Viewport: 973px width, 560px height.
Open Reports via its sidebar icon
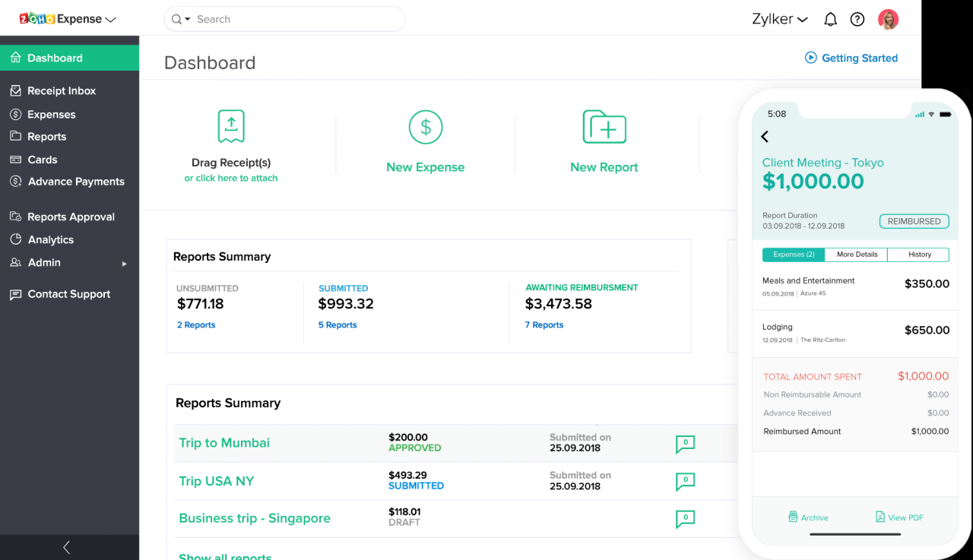[x=17, y=136]
